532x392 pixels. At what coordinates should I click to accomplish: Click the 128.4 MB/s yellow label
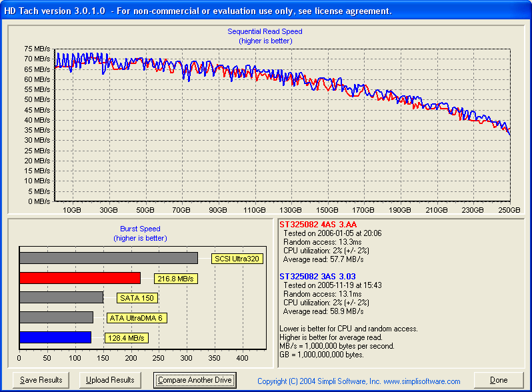(x=127, y=339)
